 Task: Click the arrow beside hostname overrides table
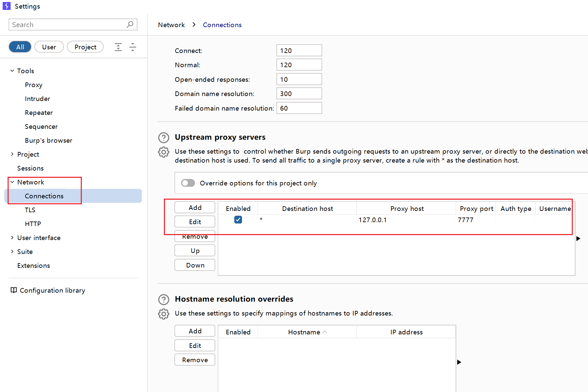tap(459, 362)
